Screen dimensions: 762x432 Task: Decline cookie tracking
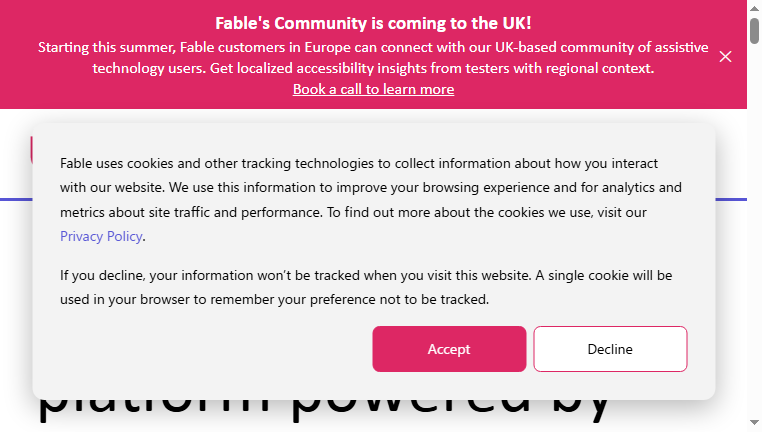point(610,349)
